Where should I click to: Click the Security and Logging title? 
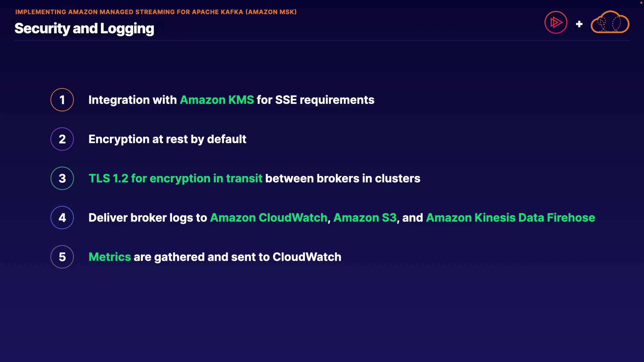tap(84, 28)
